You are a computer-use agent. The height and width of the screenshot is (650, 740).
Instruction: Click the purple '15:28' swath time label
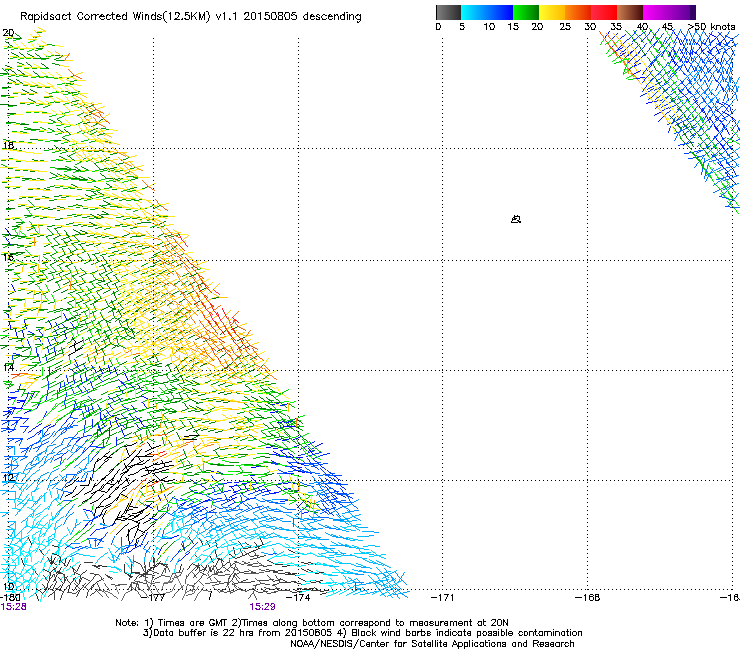tap(14, 607)
